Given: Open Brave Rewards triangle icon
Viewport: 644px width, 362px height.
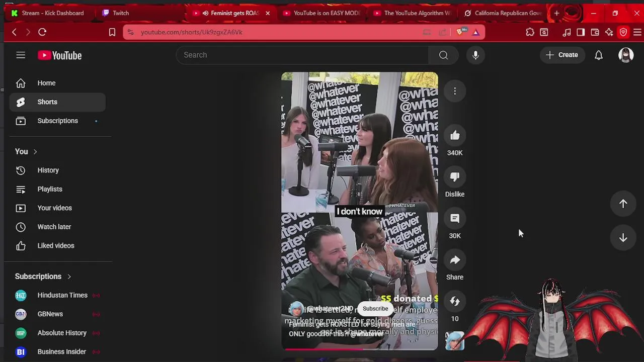Looking at the screenshot, I should click(x=476, y=32).
